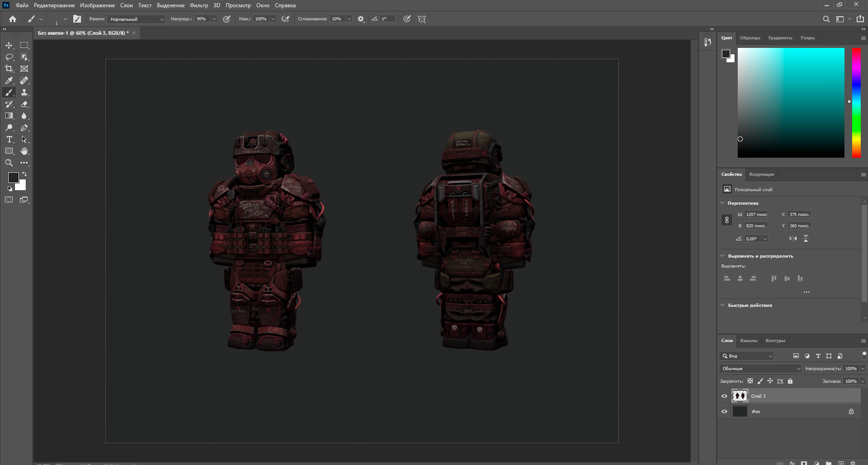Toggle airbrush build-up effects
Viewport: 868px width, 465px height.
click(x=285, y=19)
